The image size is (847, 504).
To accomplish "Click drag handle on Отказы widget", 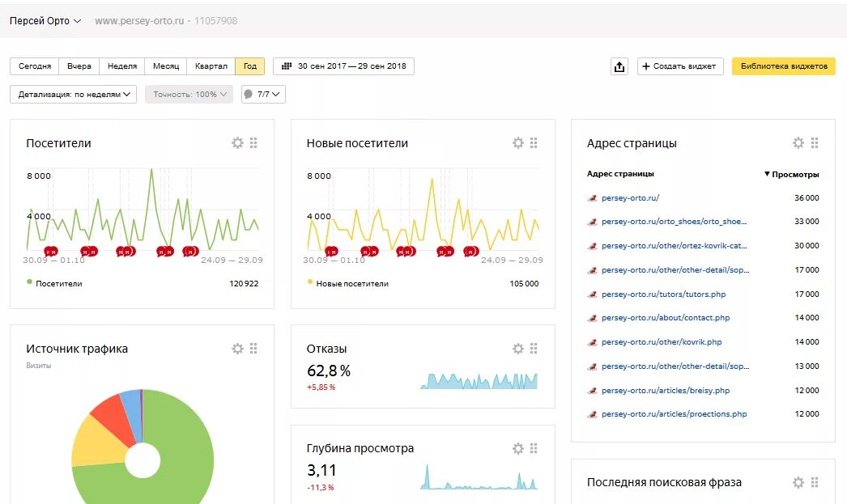I will [x=534, y=349].
